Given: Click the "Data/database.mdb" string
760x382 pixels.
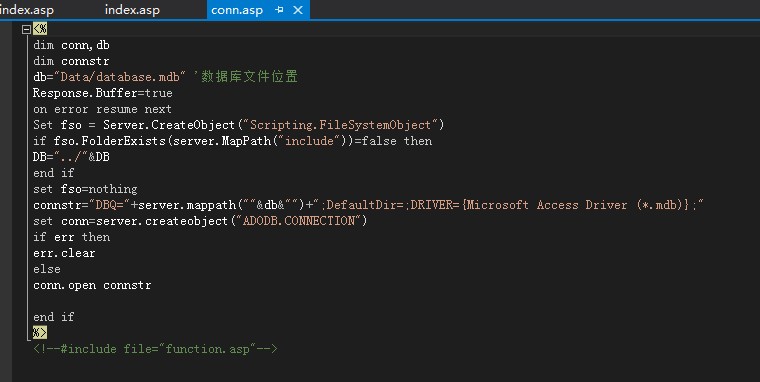Looking at the screenshot, I should 120,77.
